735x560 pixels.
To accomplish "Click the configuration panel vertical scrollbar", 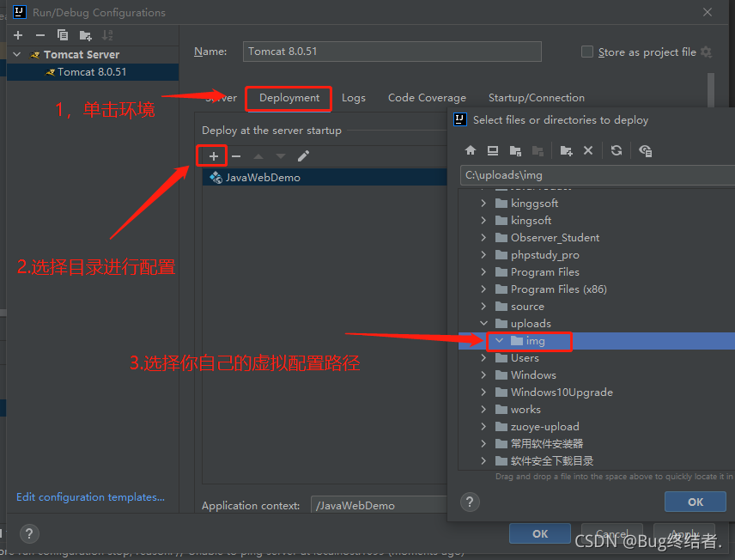I will click(x=711, y=90).
